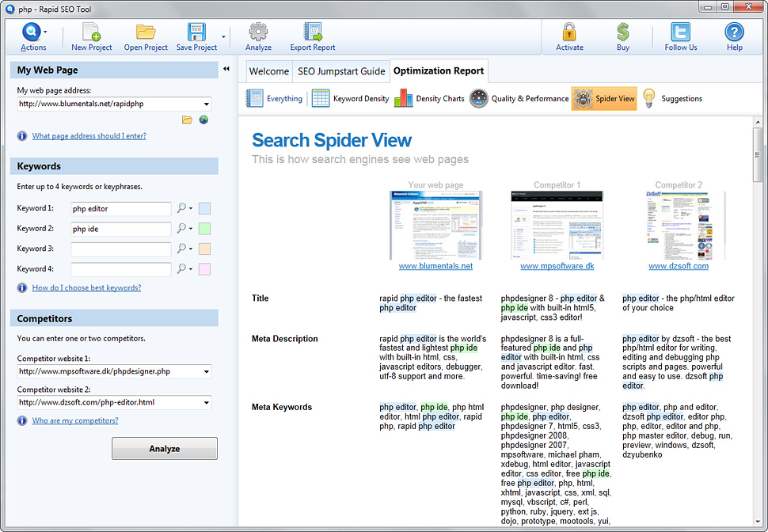The width and height of the screenshot is (768, 532).
Task: Run Analyze from the gear toolbar icon
Action: point(258,32)
